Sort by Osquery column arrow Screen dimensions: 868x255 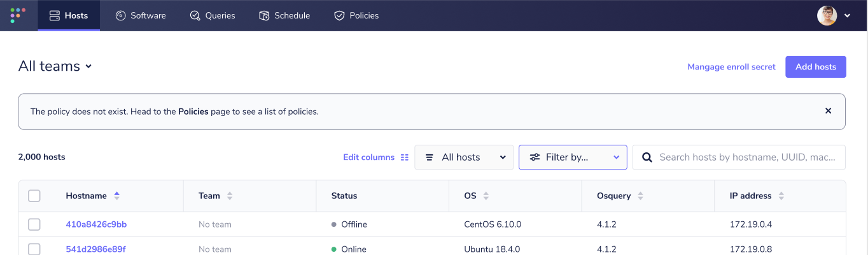click(x=640, y=196)
